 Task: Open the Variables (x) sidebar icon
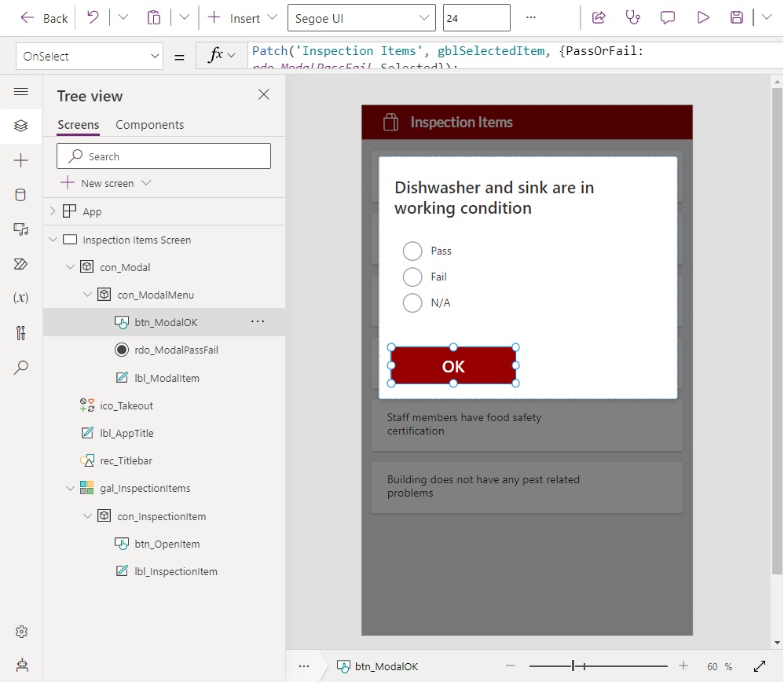coord(20,298)
